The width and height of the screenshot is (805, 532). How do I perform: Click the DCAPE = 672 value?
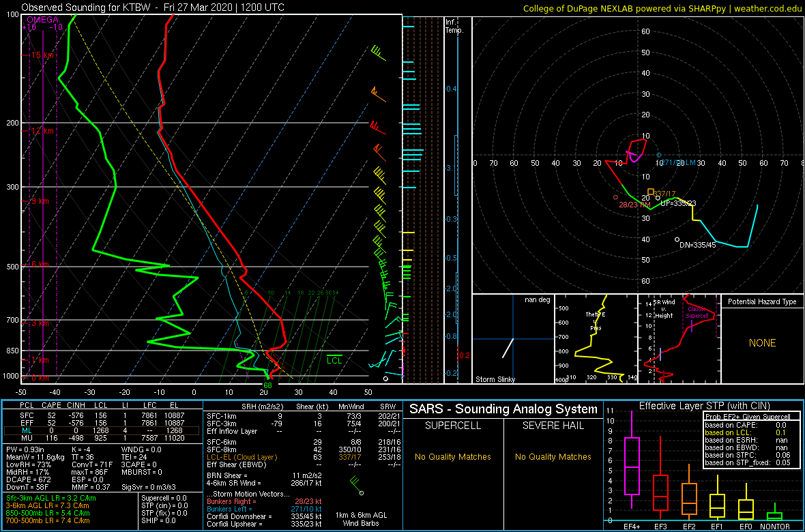tap(28, 479)
